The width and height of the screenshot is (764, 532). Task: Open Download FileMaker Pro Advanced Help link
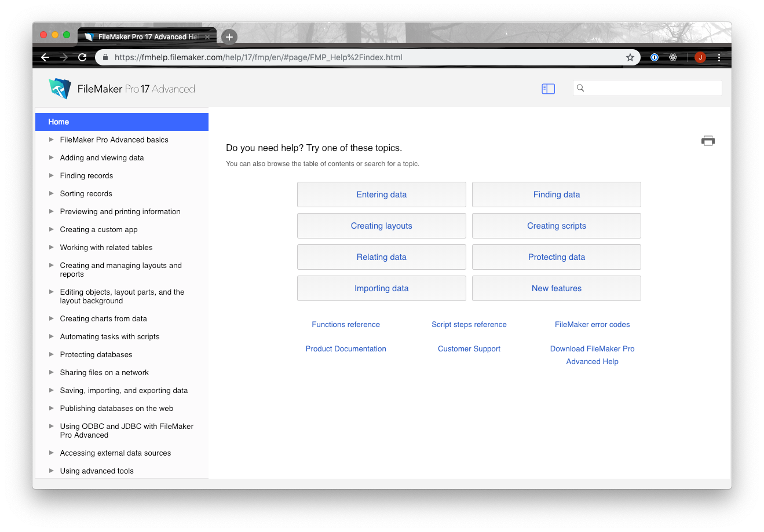click(593, 355)
